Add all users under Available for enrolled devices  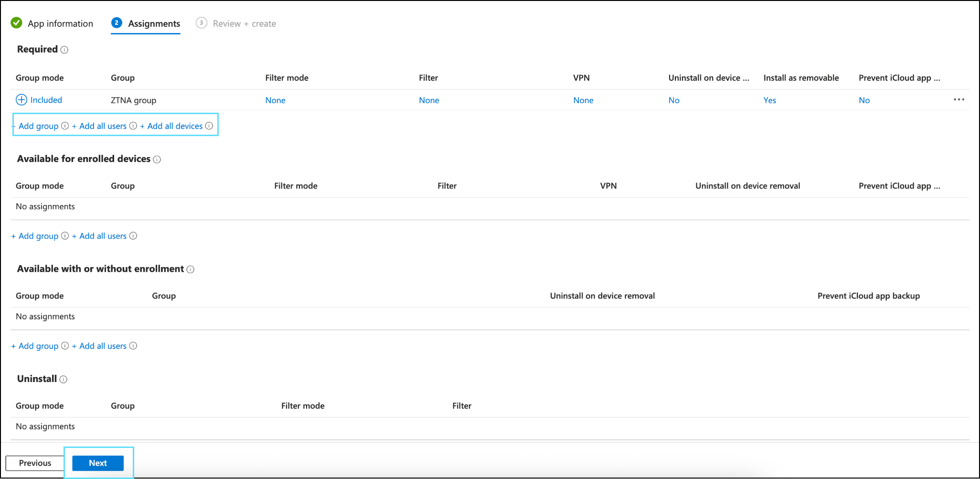[x=103, y=236]
